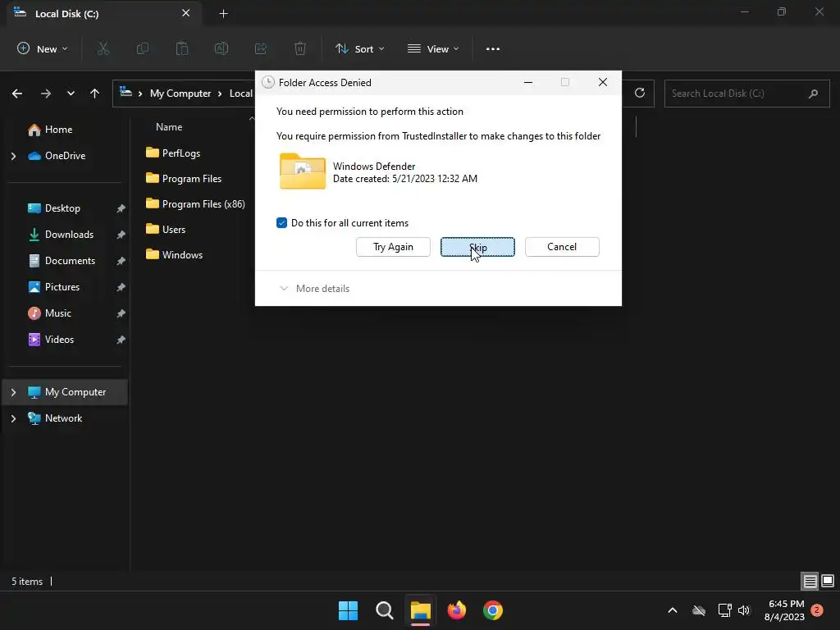Close the Local Disk (C:) tab

coord(186,13)
